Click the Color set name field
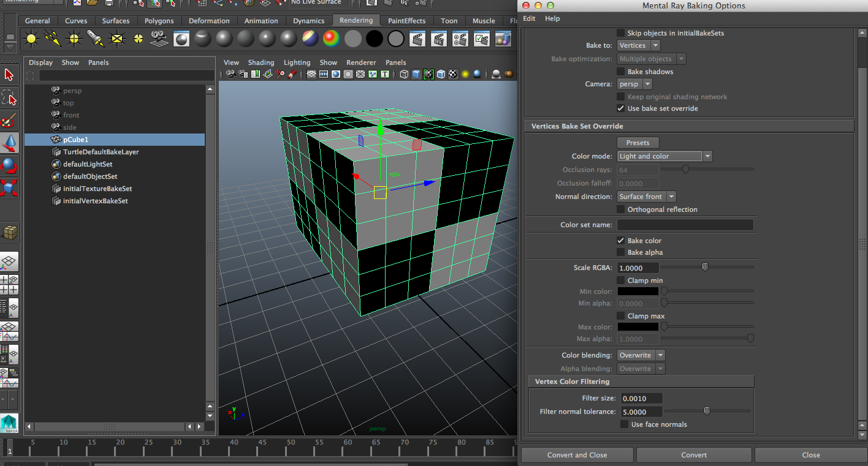The image size is (868, 466). [x=685, y=225]
